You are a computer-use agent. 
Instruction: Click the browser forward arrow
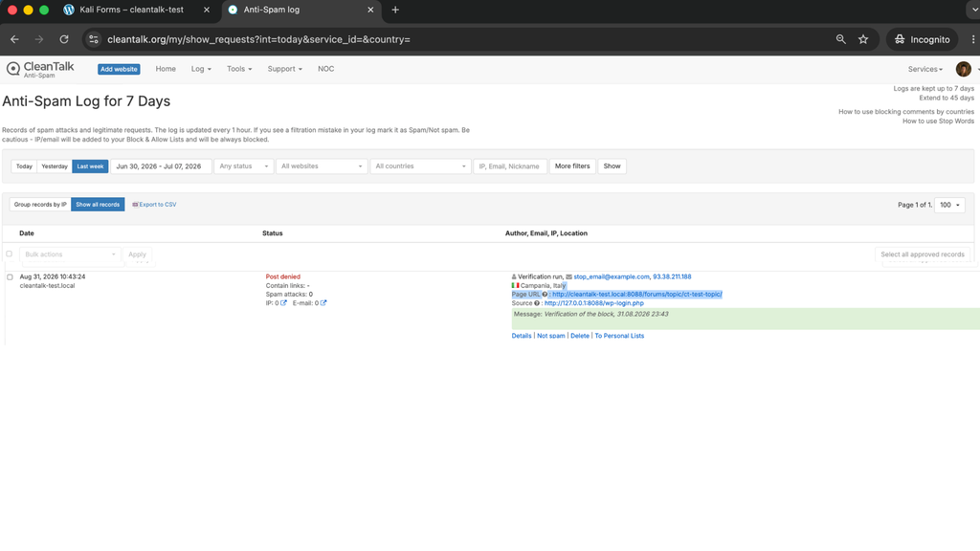click(x=38, y=39)
